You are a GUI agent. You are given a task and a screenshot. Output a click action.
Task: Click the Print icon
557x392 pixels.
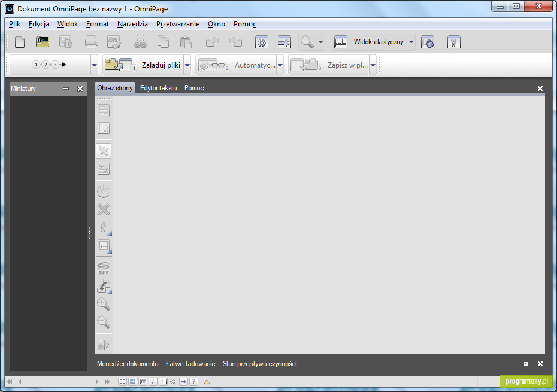91,42
